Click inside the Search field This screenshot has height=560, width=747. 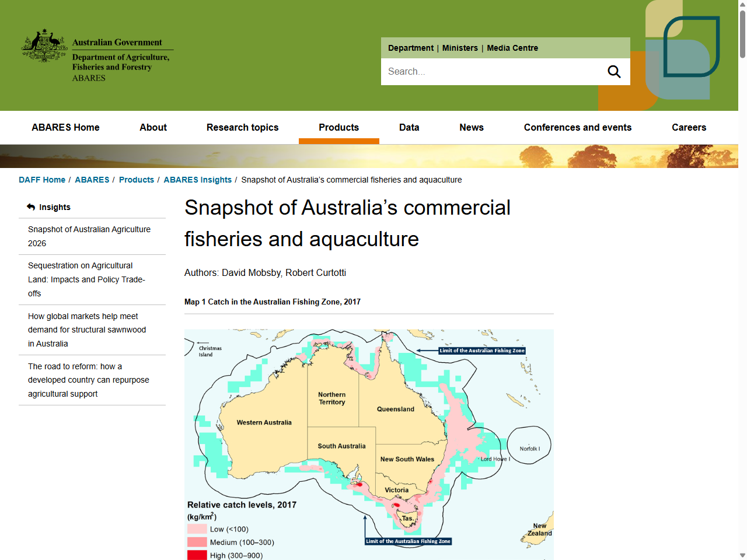pos(496,71)
